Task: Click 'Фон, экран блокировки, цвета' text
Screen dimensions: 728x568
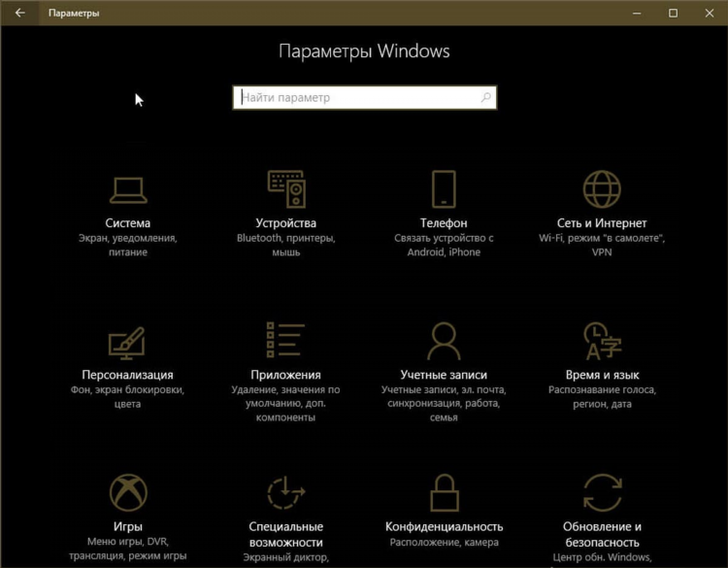Action: click(128, 396)
